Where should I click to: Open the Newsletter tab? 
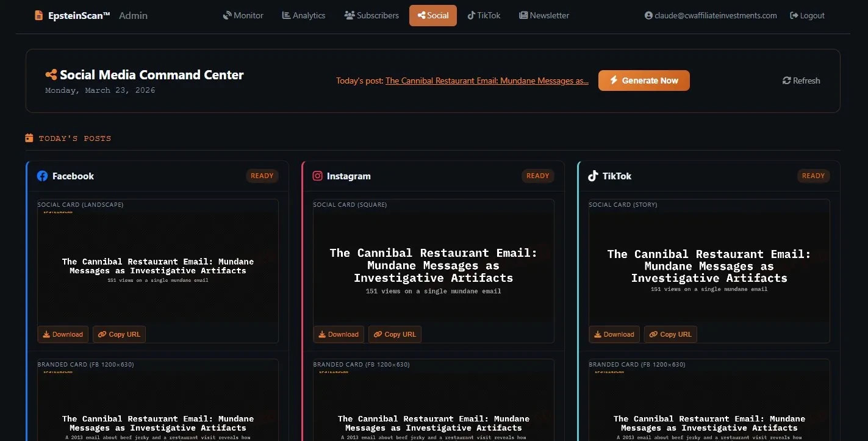(544, 15)
